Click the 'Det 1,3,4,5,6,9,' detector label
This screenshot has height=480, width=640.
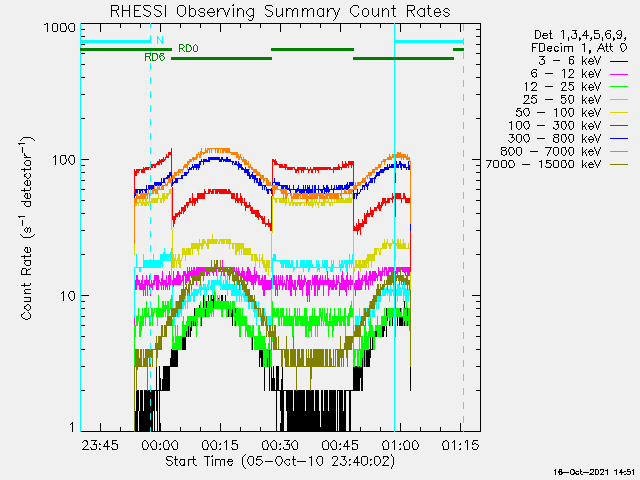[x=580, y=35]
